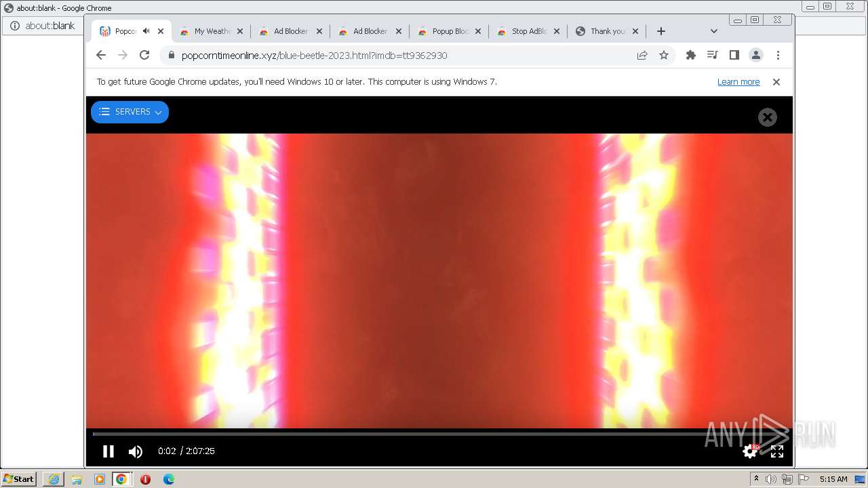
Task: Switch to first Ad Blocker tab
Action: [x=291, y=31]
